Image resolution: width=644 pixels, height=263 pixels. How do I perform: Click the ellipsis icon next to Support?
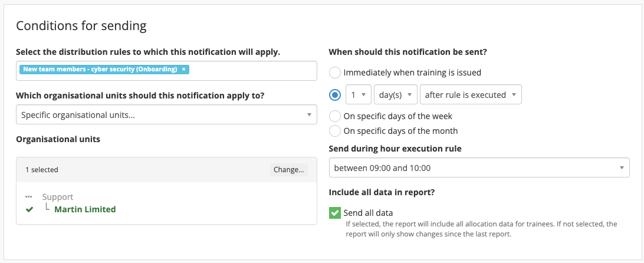[29, 197]
